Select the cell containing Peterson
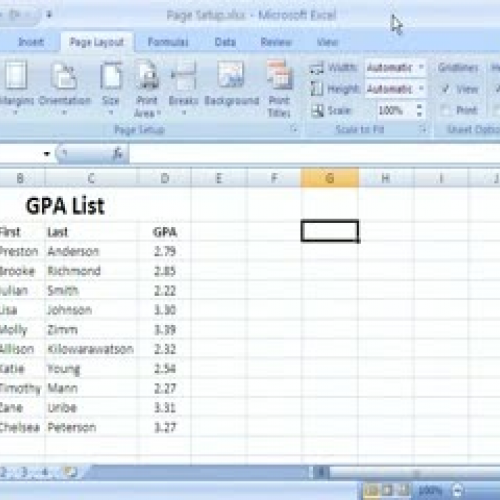Screen dimensions: 500x500 point(91,427)
